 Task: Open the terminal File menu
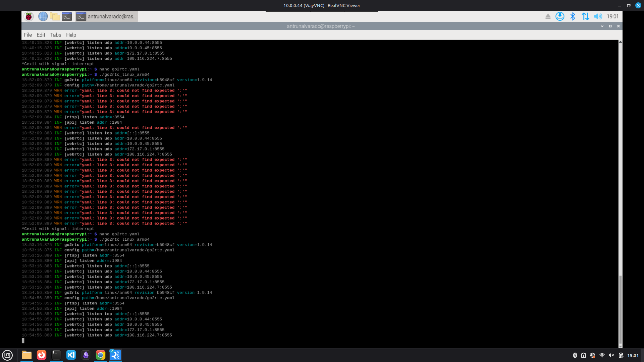click(28, 35)
